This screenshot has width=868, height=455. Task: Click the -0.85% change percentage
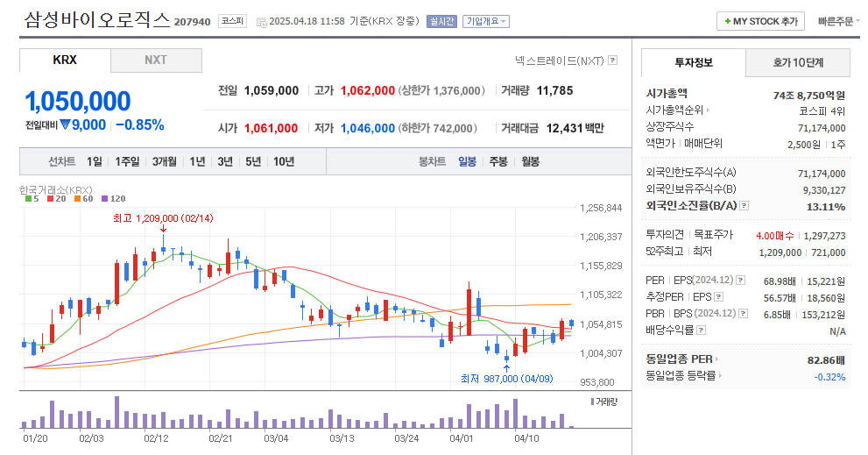140,125
